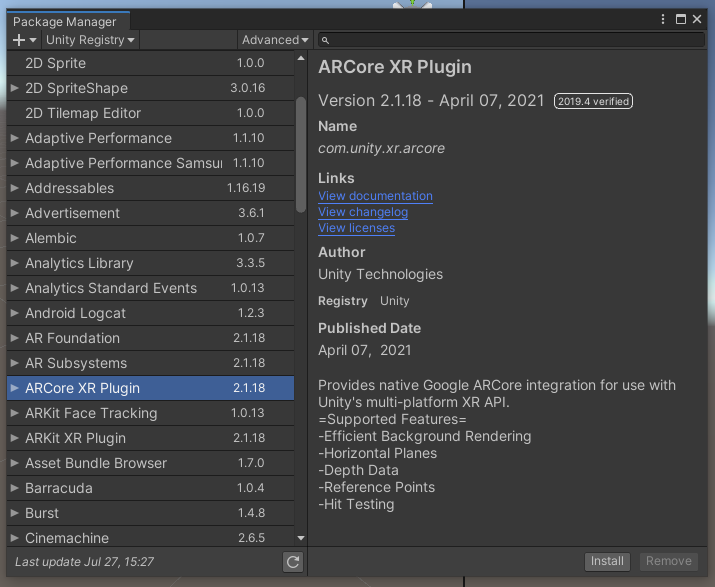The height and width of the screenshot is (587, 715).
Task: Click the package list scrollbar thumb
Action: tap(301, 155)
